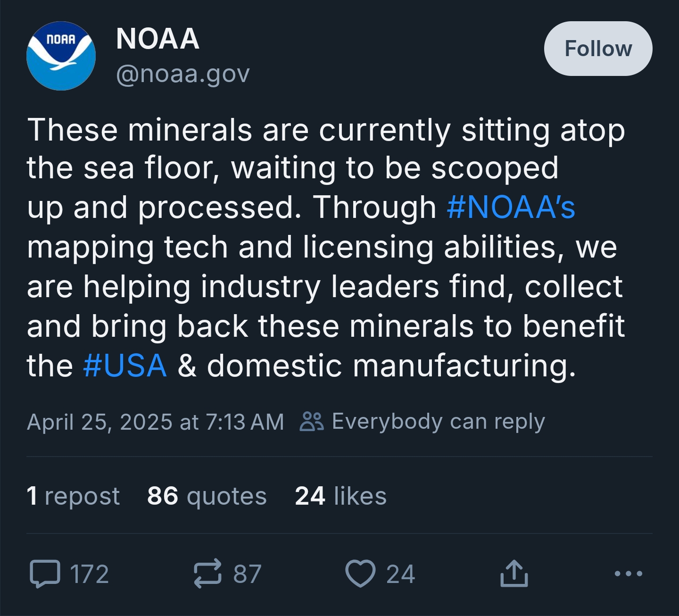Click the NOAA display name
679x616 pixels.
[x=157, y=39]
